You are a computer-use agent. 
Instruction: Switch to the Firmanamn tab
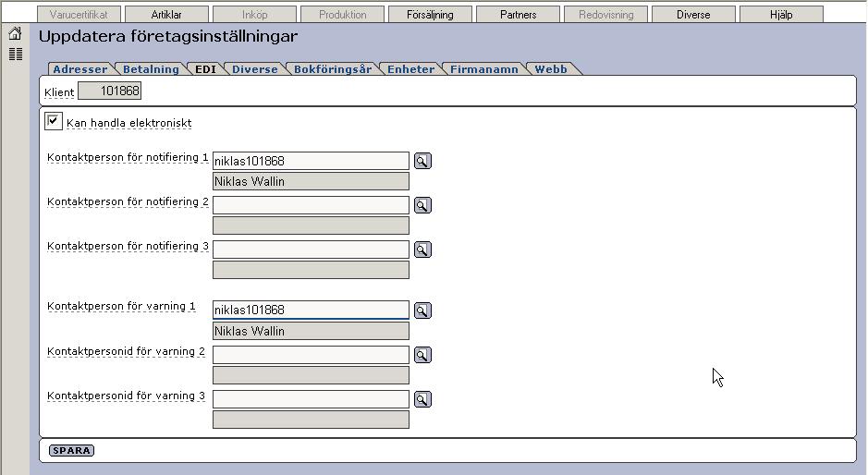click(x=483, y=69)
